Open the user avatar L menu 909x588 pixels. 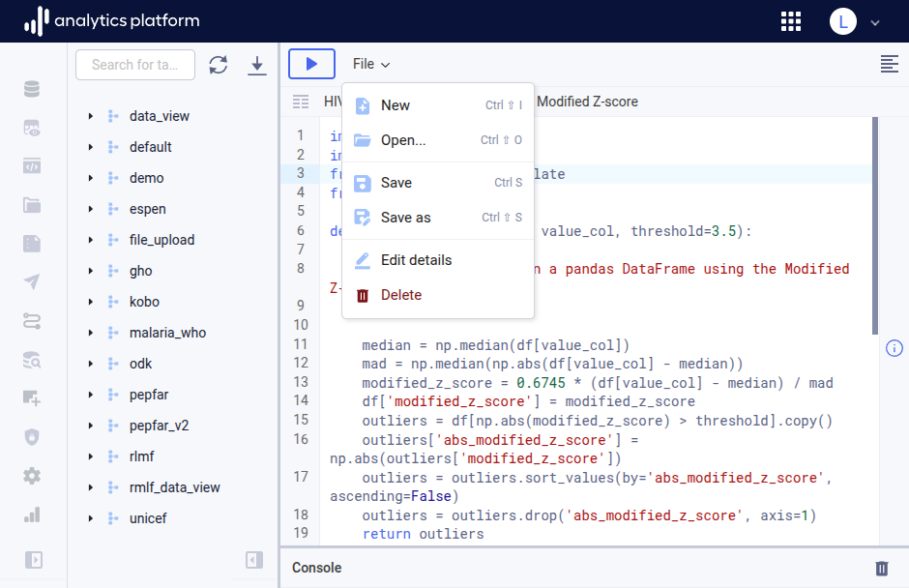point(843,21)
